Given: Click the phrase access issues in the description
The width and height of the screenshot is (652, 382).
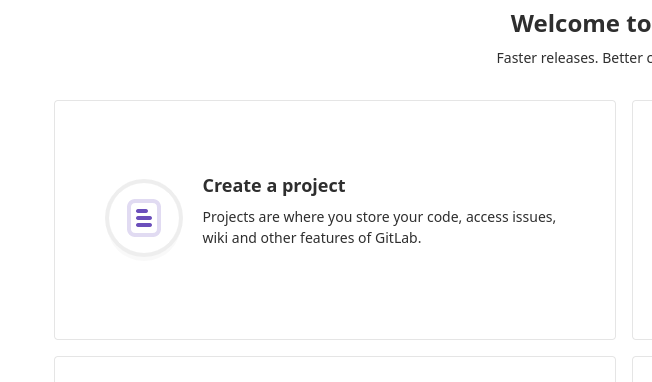Looking at the screenshot, I should [x=511, y=217].
